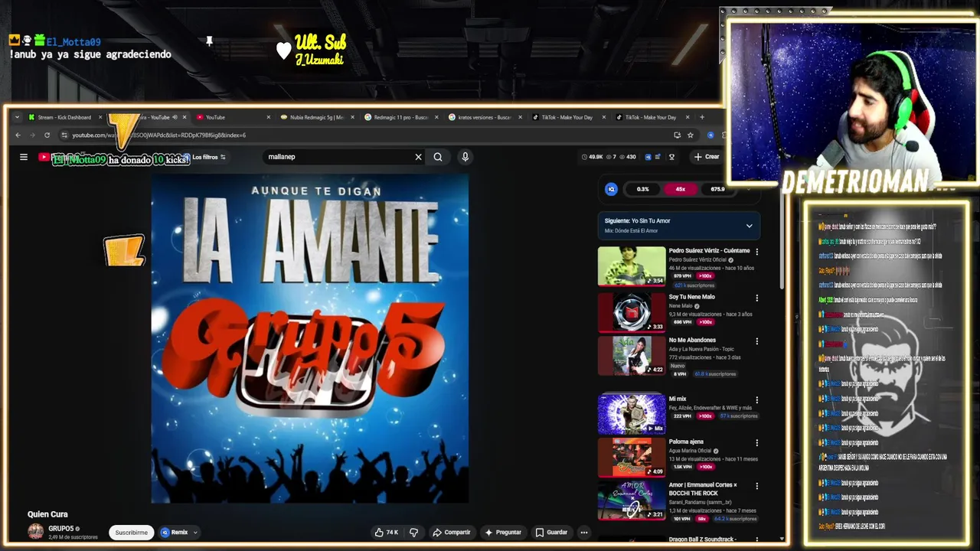The height and width of the screenshot is (551, 980).
Task: Close the Stream - Kick Dashboard tab
Action: (100, 117)
